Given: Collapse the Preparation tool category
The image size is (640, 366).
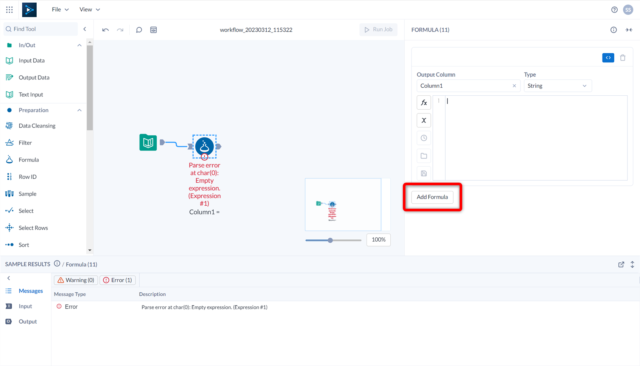Looking at the screenshot, I should (79, 110).
